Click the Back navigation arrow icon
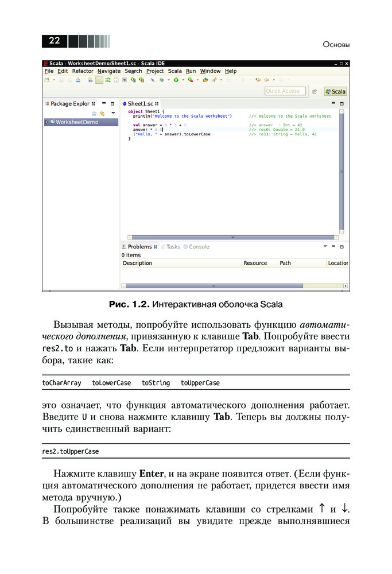The image size is (392, 574). click(x=267, y=80)
